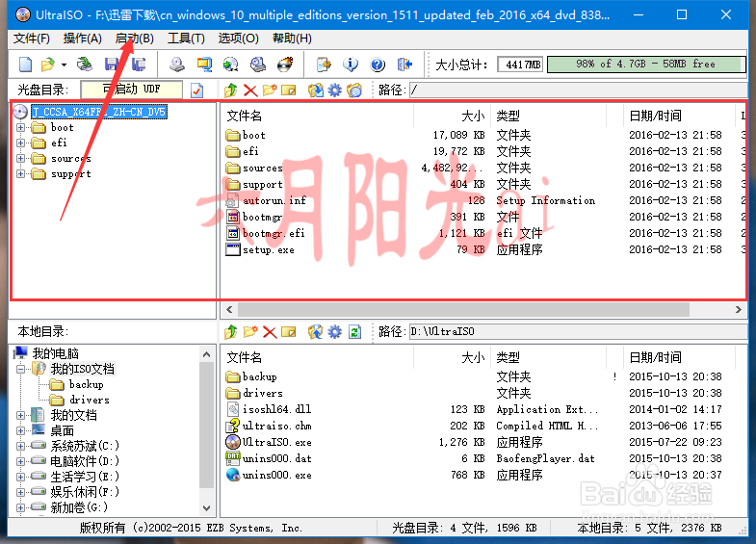Open the dropdown arrow beside Open icon
This screenshot has height=544, width=756.
point(64,65)
